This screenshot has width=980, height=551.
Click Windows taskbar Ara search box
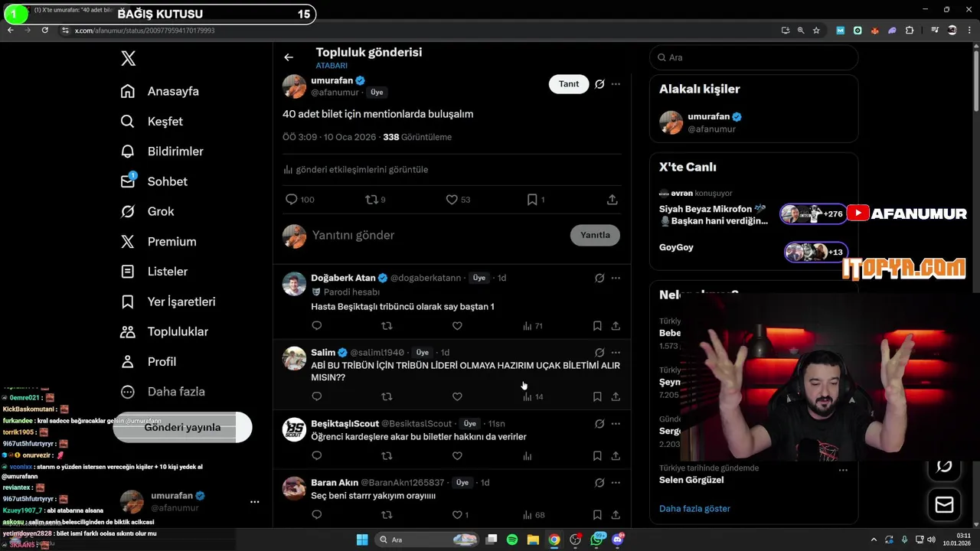click(428, 540)
